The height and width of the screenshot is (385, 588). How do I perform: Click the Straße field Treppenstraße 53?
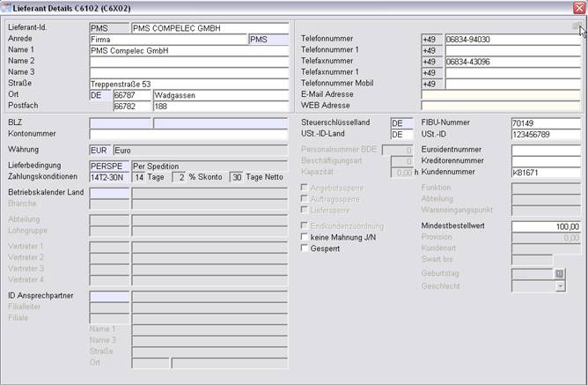[x=188, y=84]
